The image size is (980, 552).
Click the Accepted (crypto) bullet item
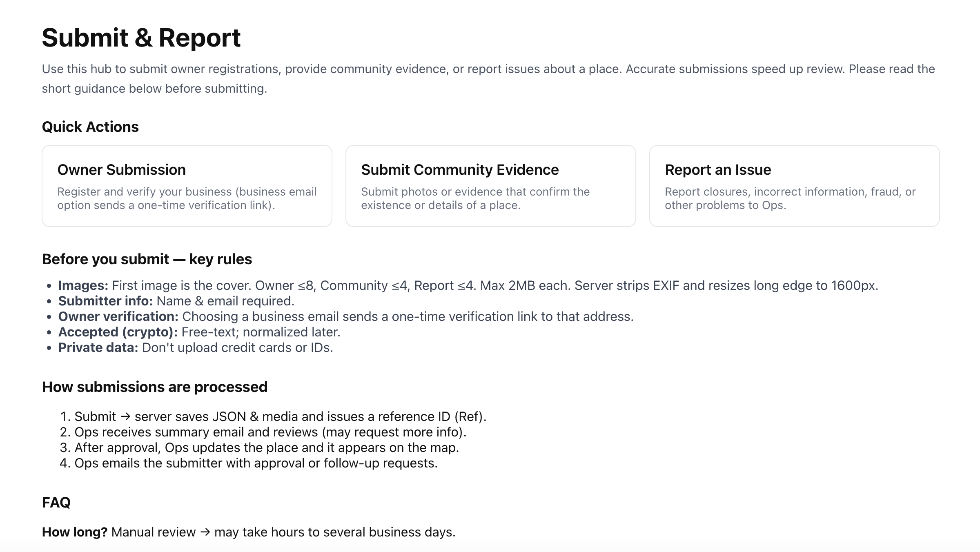click(199, 332)
